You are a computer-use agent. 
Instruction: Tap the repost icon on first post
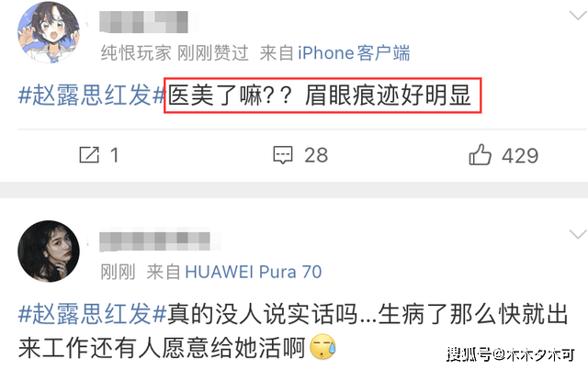pyautogui.click(x=89, y=155)
